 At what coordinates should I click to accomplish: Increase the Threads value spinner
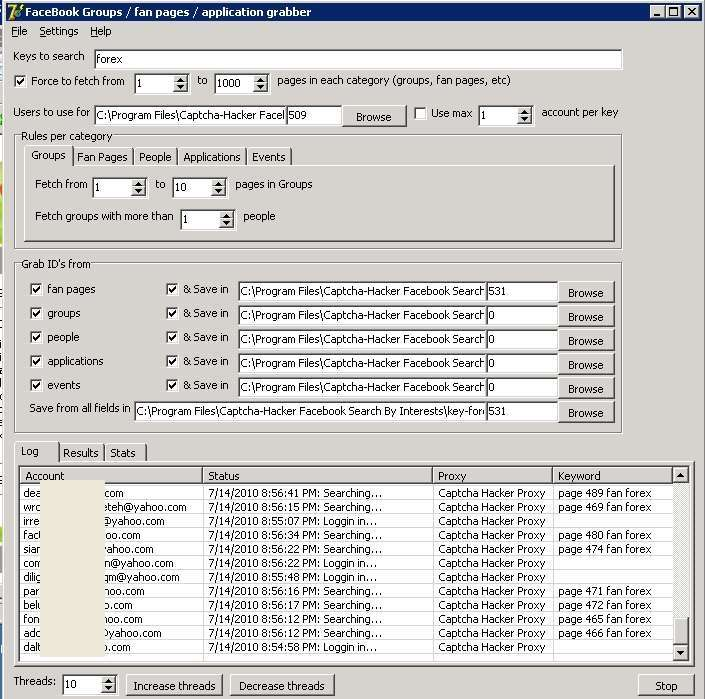tap(108, 680)
